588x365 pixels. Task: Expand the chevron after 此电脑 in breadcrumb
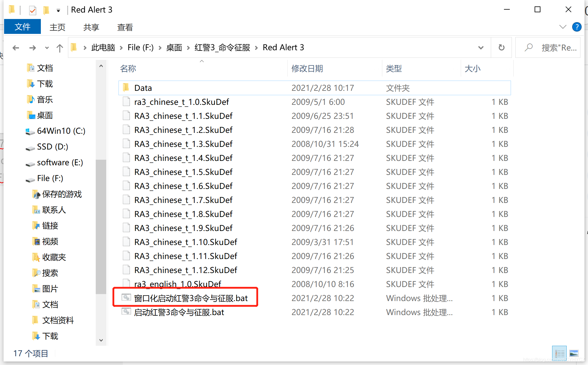121,48
